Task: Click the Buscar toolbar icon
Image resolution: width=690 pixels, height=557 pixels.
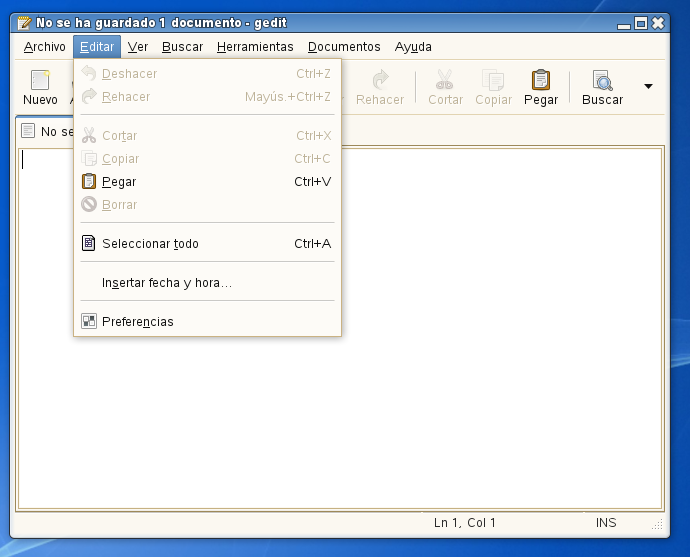Action: coord(602,81)
